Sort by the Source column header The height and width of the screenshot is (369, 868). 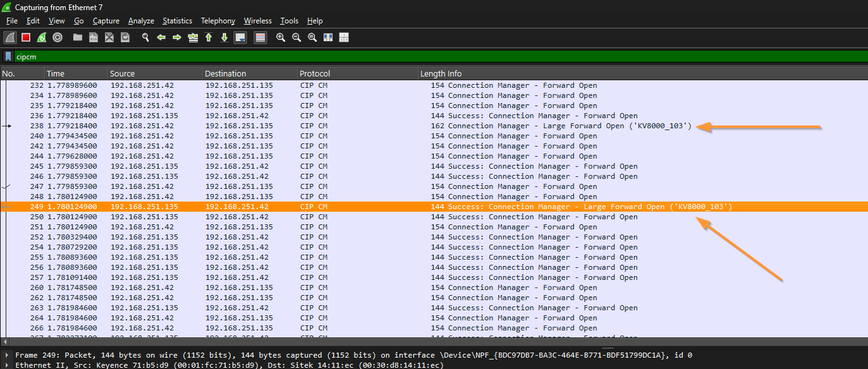[x=155, y=73]
